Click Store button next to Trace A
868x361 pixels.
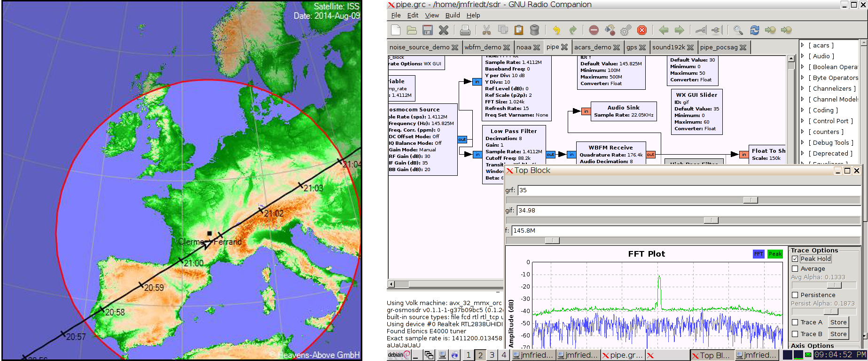pos(838,322)
